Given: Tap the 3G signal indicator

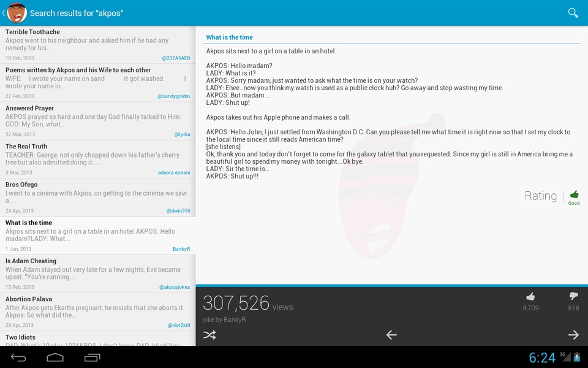Looking at the screenshot, I should [x=565, y=357].
